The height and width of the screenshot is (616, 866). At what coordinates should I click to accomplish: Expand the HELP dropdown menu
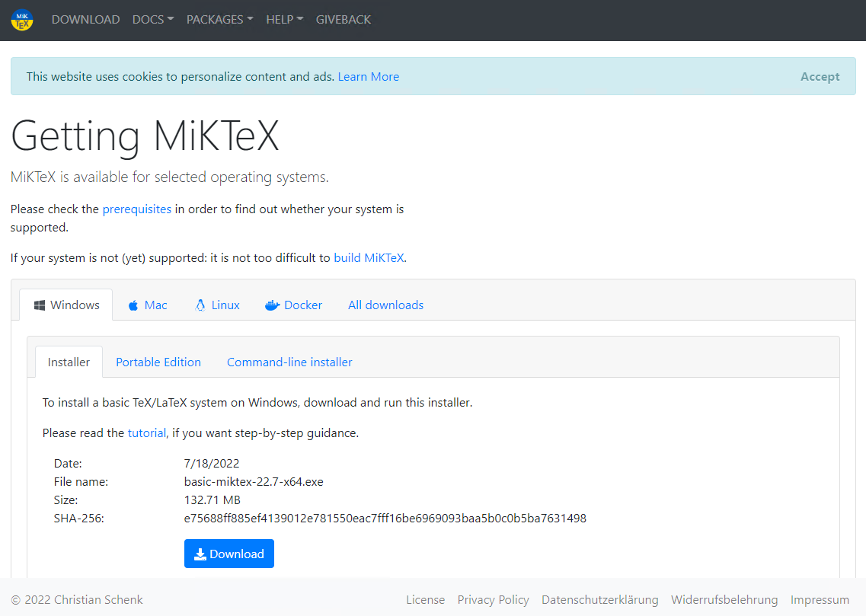click(284, 19)
